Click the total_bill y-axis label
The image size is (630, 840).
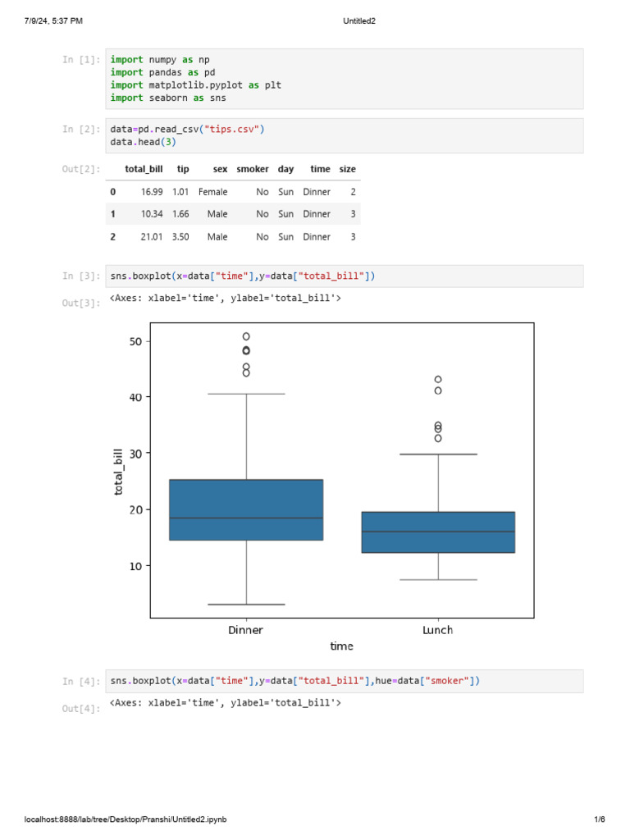118,472
